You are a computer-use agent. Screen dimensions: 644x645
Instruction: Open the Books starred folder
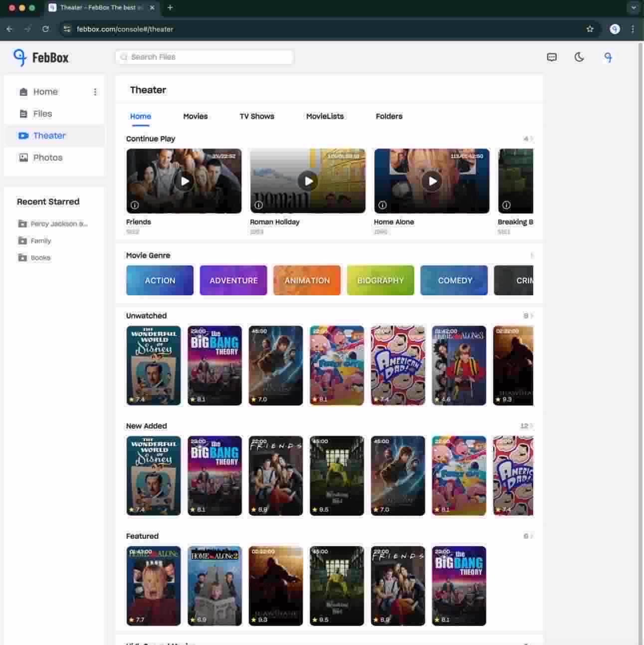pyautogui.click(x=34, y=257)
